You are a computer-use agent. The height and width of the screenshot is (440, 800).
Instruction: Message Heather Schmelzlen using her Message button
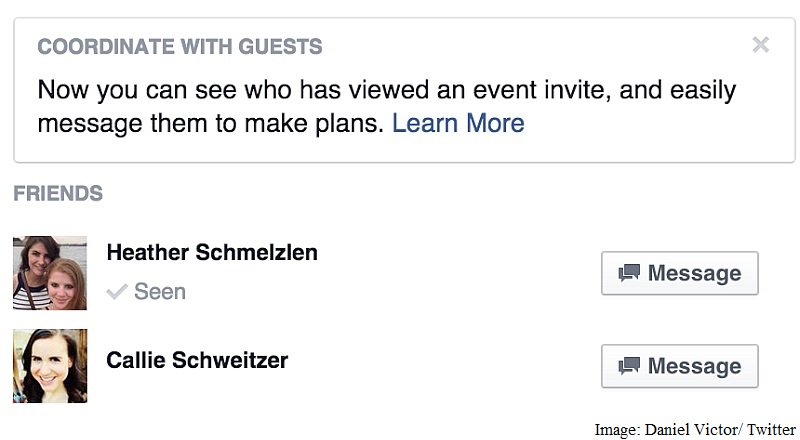coord(680,273)
